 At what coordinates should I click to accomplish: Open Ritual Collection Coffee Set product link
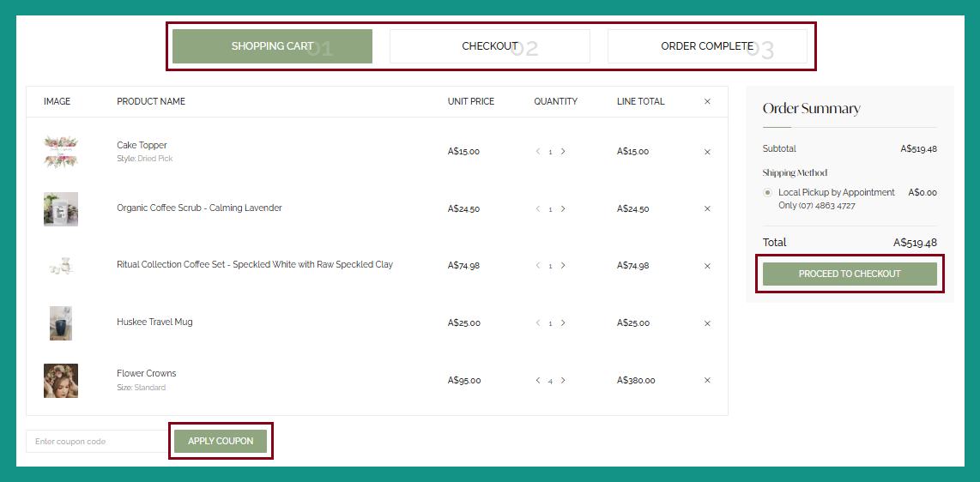coord(255,265)
